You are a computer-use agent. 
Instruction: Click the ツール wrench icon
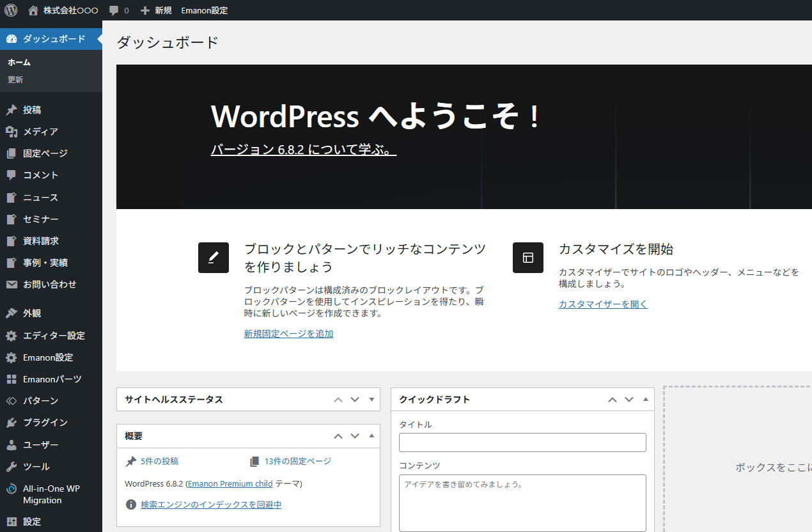12,467
